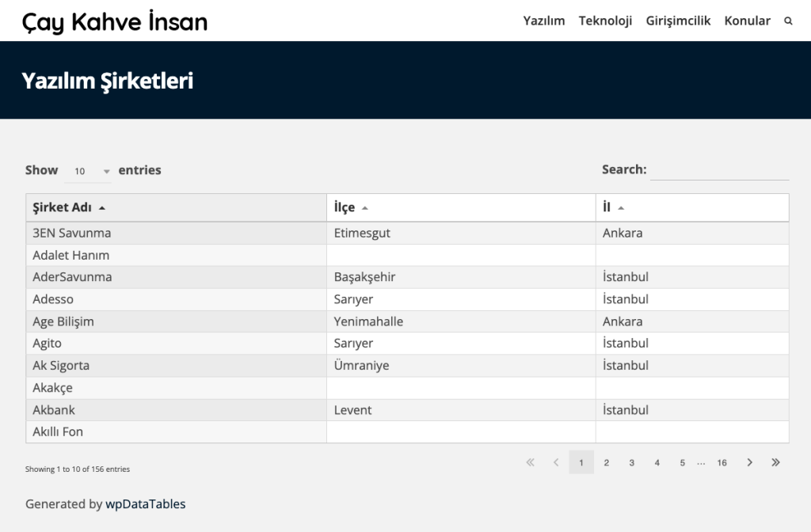Click the Yenimahalle district cell
Screen dimensions: 811x532
tap(462, 321)
